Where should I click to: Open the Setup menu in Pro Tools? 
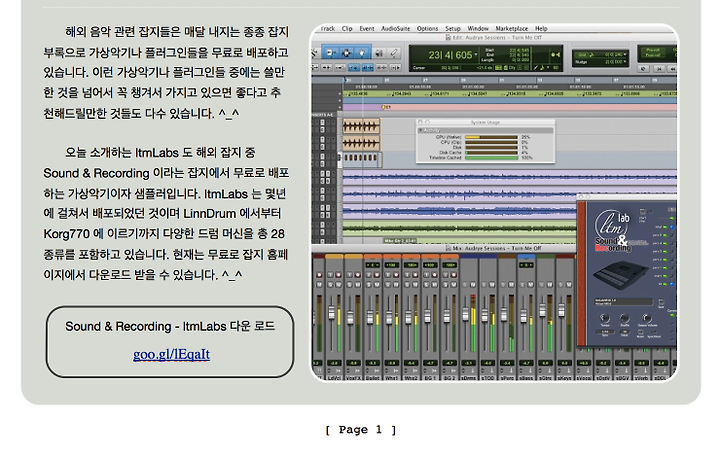[x=453, y=28]
